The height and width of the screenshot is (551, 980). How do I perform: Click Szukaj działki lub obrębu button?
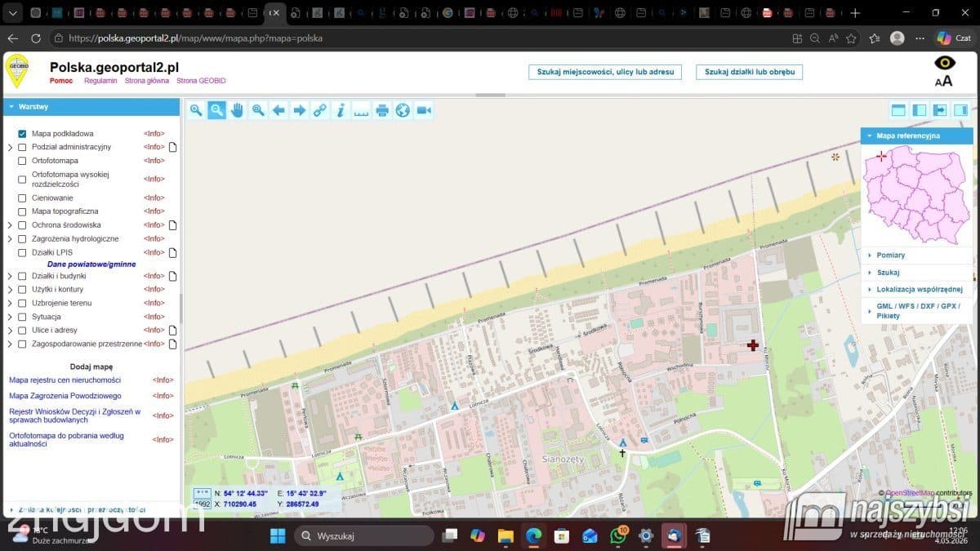(749, 72)
